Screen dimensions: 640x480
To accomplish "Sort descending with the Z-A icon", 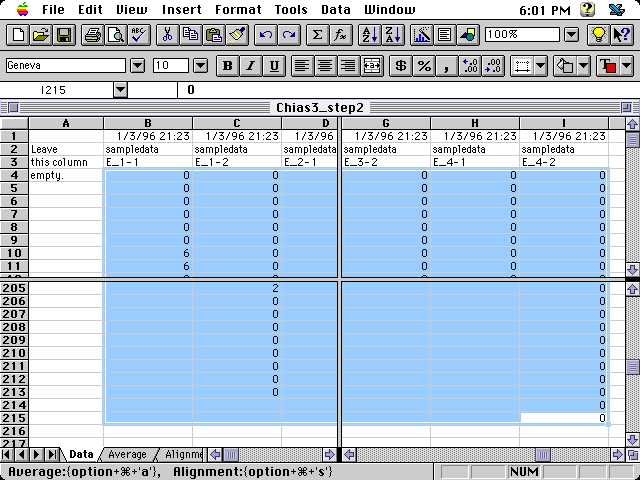I will pyautogui.click(x=393, y=35).
